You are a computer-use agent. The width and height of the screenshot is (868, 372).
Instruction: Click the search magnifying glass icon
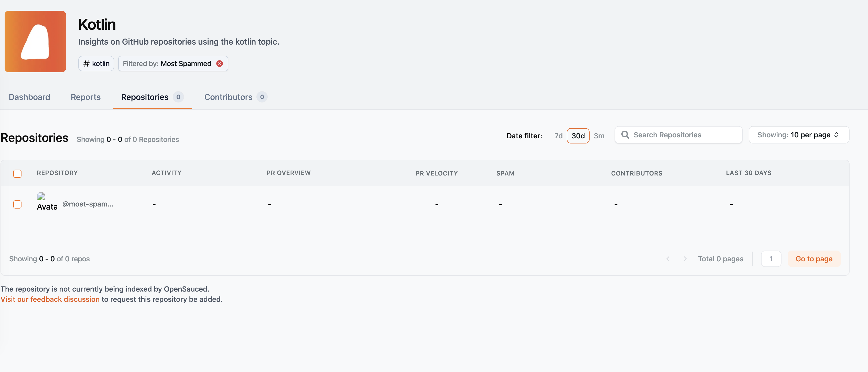[625, 135]
